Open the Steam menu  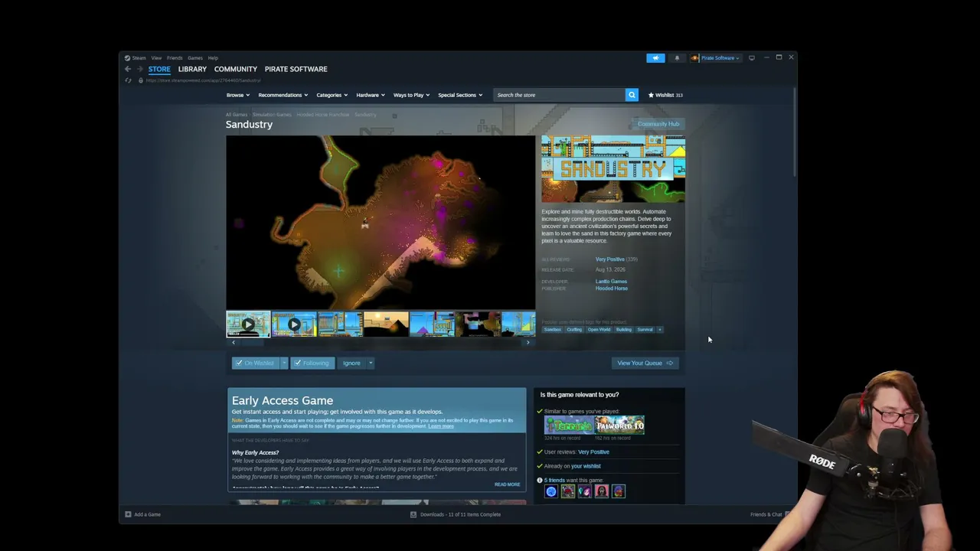click(x=139, y=58)
